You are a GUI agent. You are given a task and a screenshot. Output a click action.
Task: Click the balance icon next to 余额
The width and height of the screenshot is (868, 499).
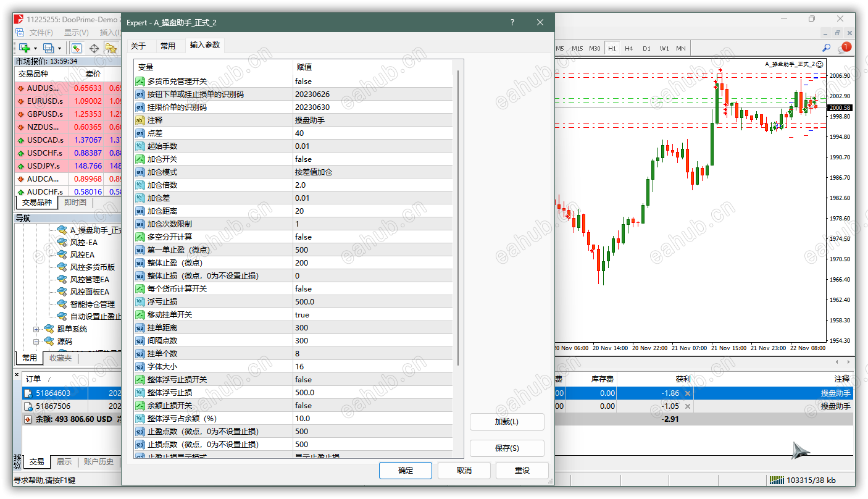pos(28,419)
